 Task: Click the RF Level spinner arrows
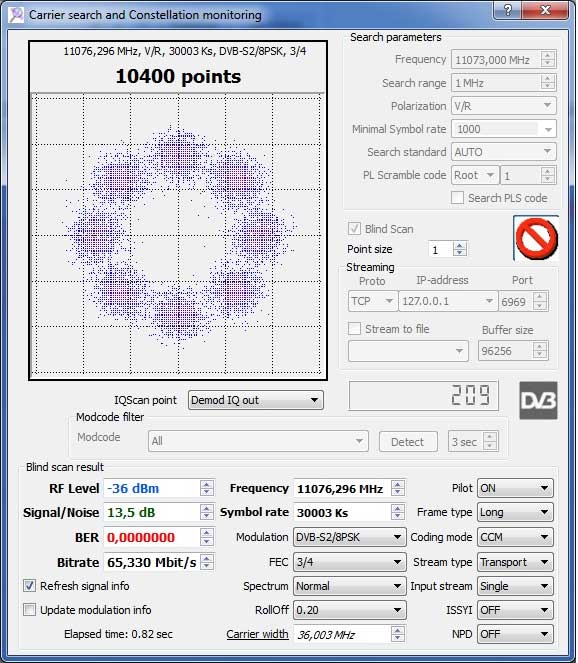coord(207,488)
